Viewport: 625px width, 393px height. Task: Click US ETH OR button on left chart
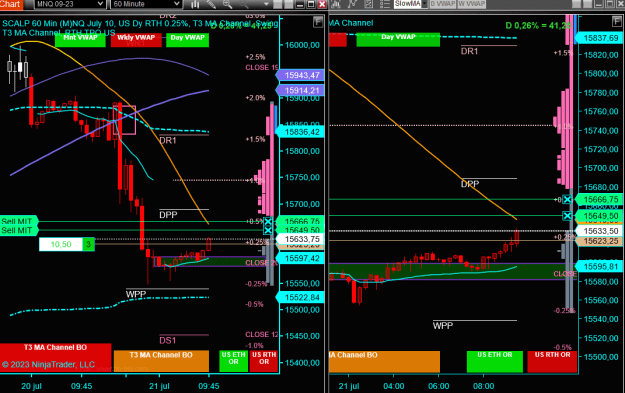click(234, 361)
